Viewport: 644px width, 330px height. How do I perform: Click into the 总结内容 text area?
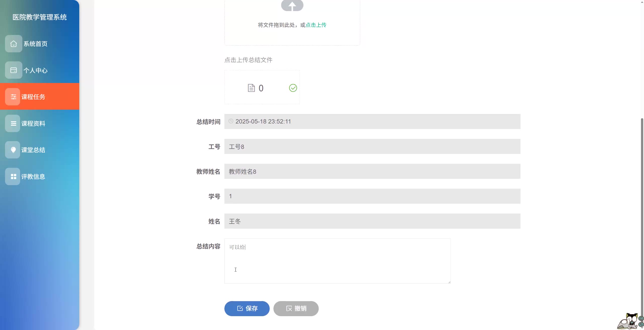pos(337,261)
